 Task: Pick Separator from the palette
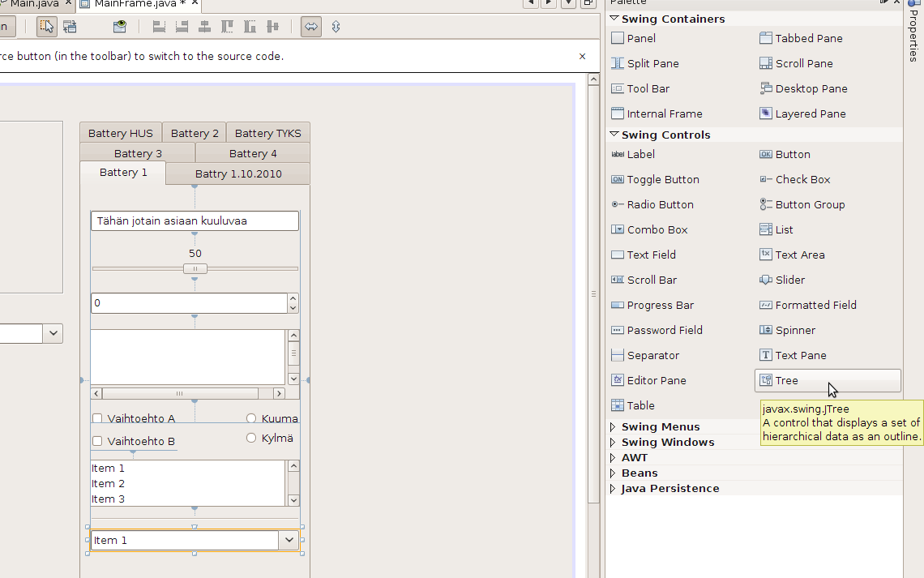[x=645, y=356]
